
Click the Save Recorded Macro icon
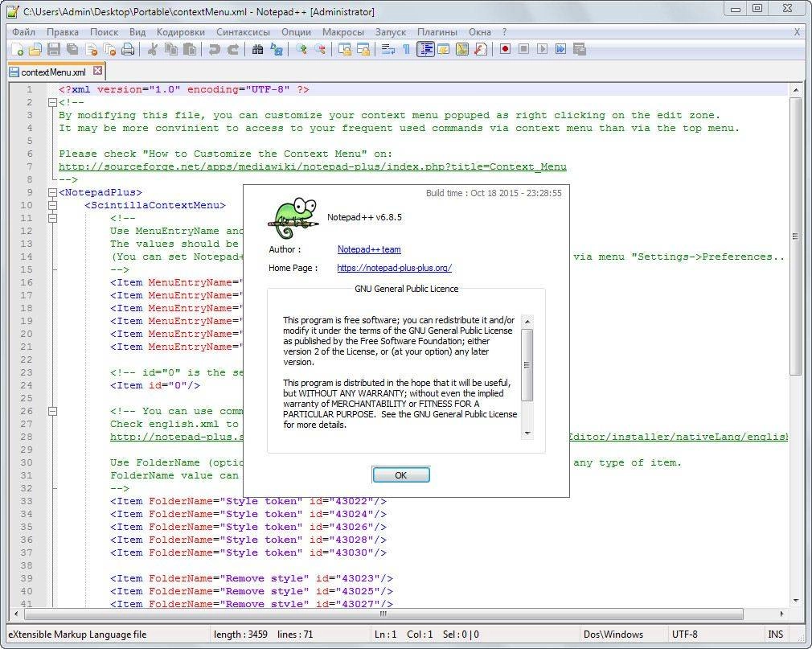coord(580,49)
